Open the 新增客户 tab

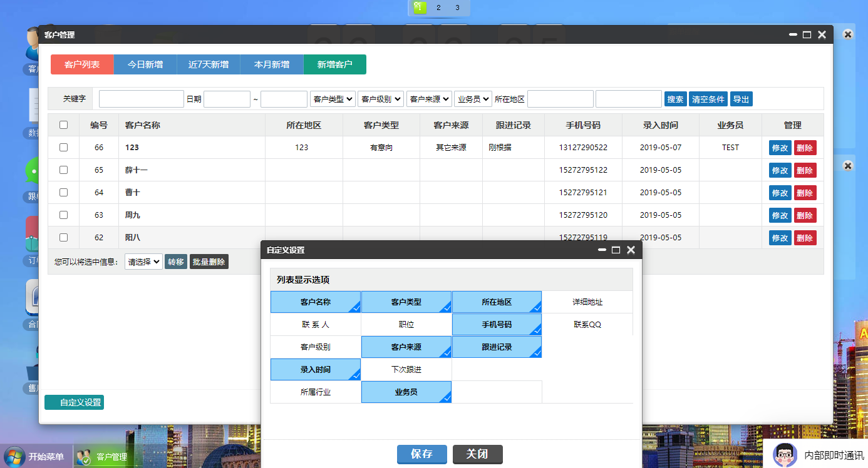coord(334,64)
